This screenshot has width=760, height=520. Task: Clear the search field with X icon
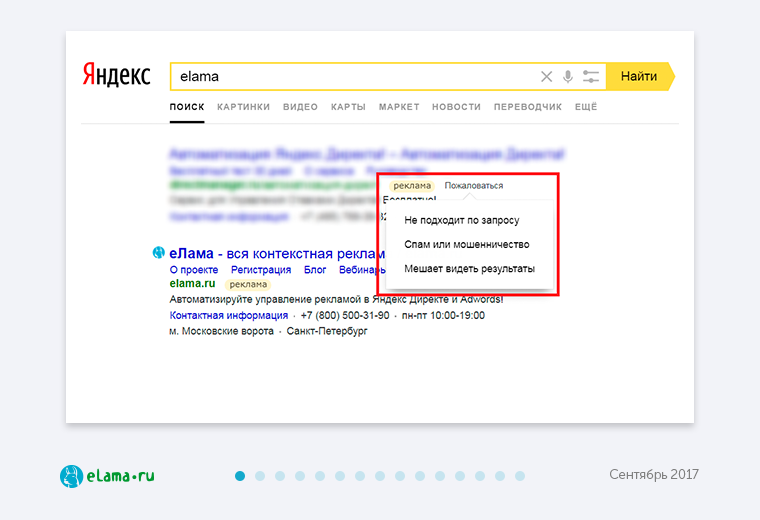[546, 77]
